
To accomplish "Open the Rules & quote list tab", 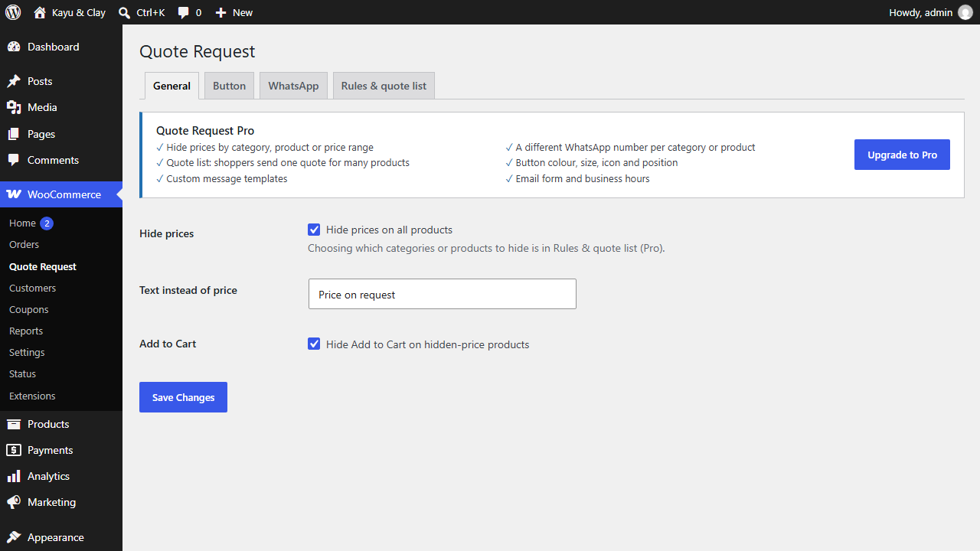I will [384, 86].
